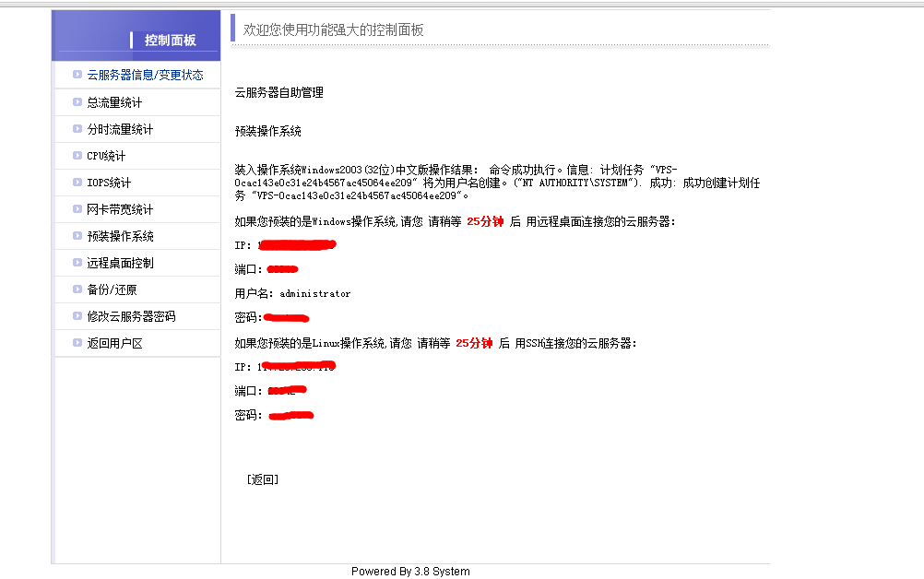Screen dimensions: 924x579
Task: Open 网卡带宽统计 menu item
Action: 120,209
